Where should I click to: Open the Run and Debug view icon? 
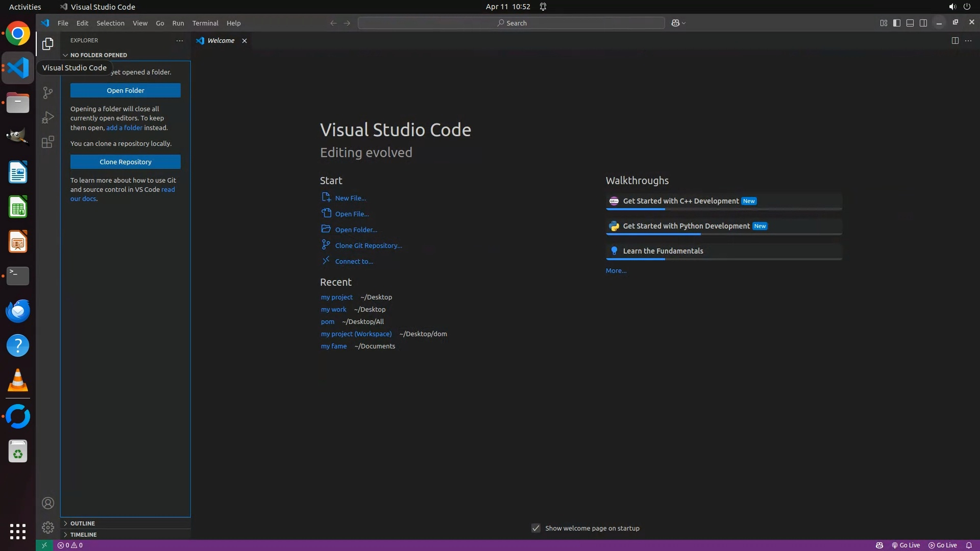pos(47,117)
